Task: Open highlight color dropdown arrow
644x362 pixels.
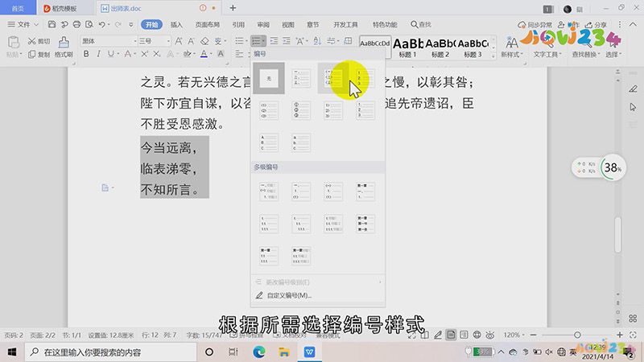Action: [x=195, y=54]
